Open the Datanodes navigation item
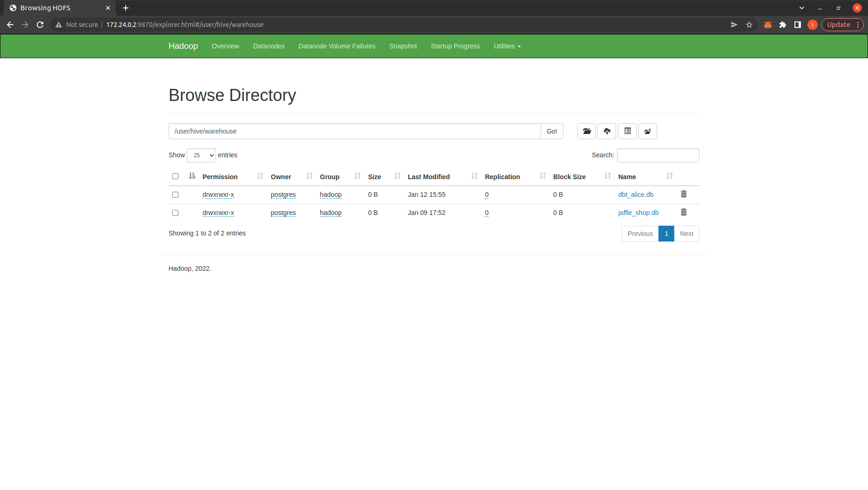This screenshot has height=490, width=868. click(269, 46)
